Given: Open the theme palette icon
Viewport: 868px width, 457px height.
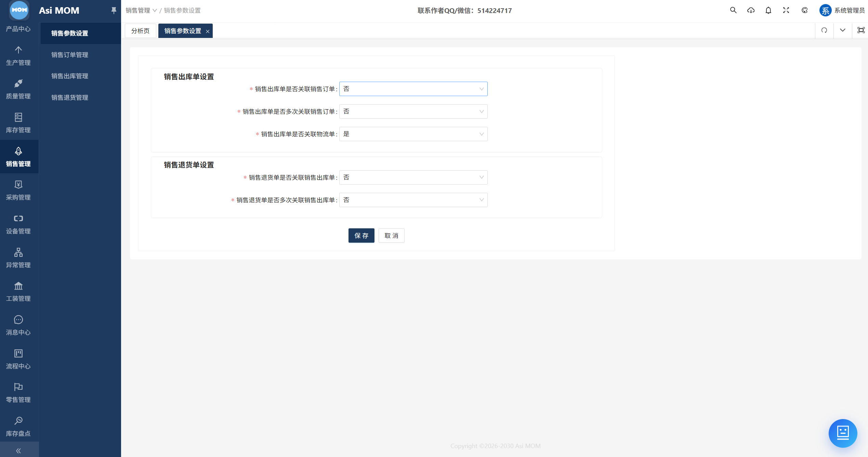Looking at the screenshot, I should [804, 10].
